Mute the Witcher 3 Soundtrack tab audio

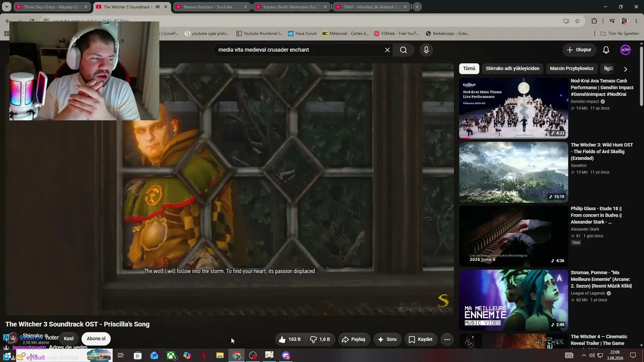tap(157, 7)
